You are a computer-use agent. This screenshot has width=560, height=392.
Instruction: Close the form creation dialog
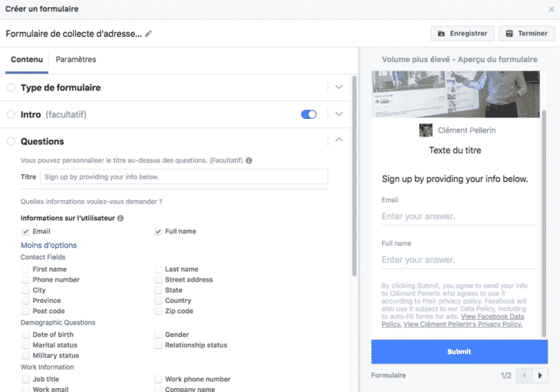(x=552, y=9)
